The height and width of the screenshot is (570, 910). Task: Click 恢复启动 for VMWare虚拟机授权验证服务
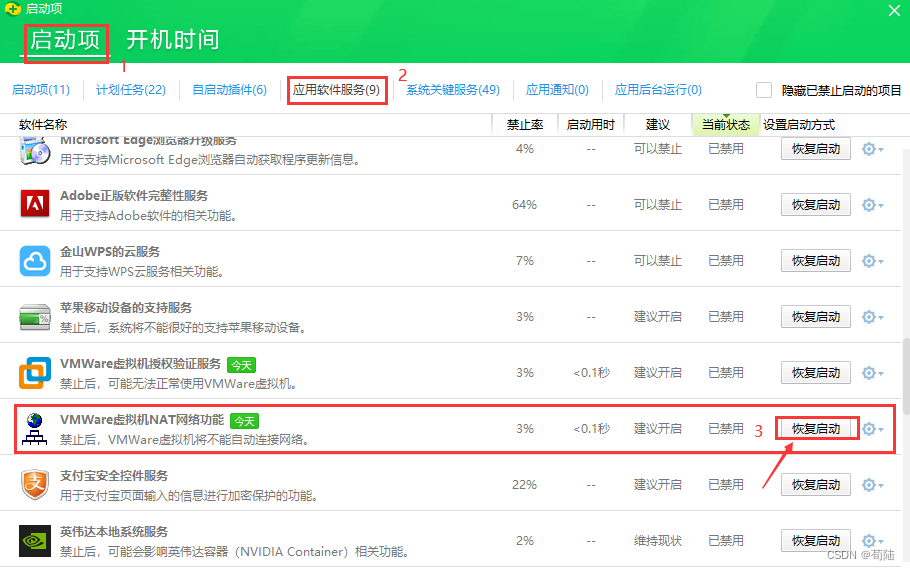point(815,373)
